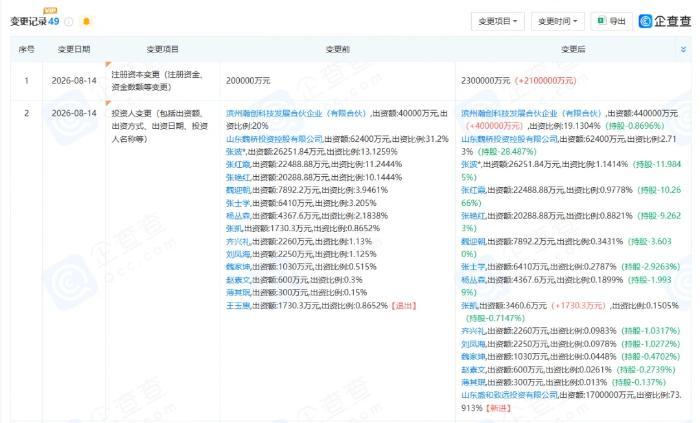Open 张凯 link with 3460.6万元 in 变更后
Screen dimensions: 700x423
(x=469, y=306)
